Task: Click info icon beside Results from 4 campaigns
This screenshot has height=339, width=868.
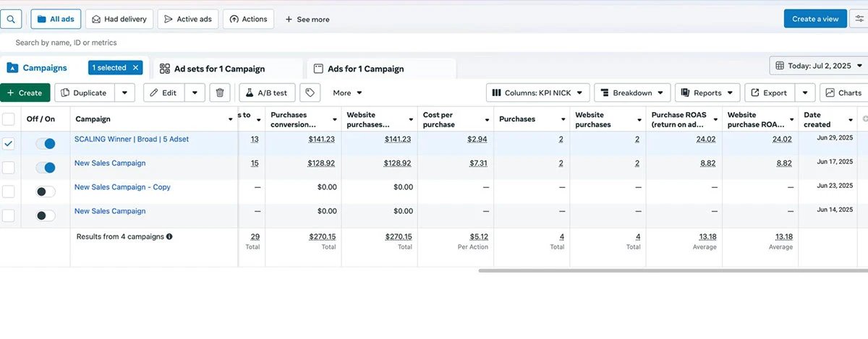Action: pos(169,236)
